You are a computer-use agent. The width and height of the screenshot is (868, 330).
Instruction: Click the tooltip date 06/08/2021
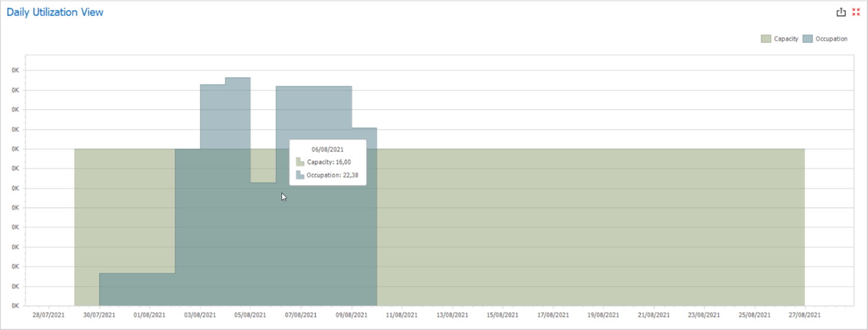click(327, 149)
